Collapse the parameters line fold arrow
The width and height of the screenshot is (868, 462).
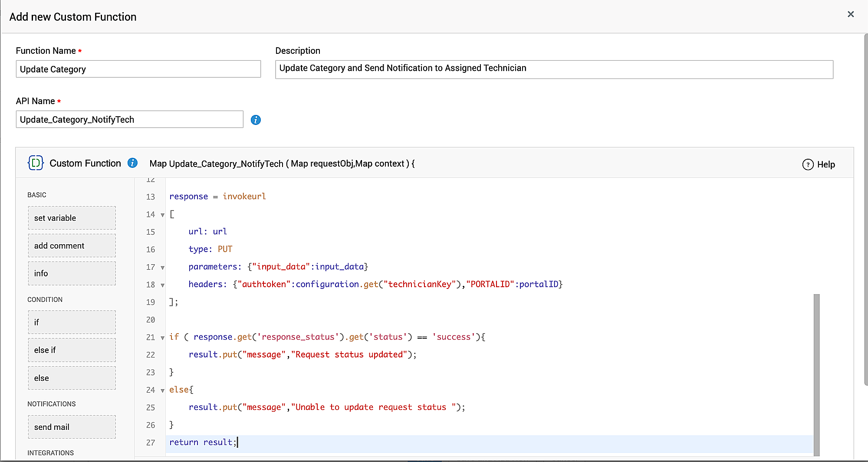pyautogui.click(x=162, y=268)
